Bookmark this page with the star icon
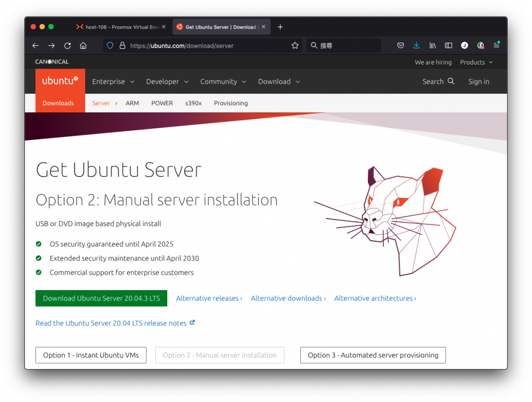 click(295, 45)
